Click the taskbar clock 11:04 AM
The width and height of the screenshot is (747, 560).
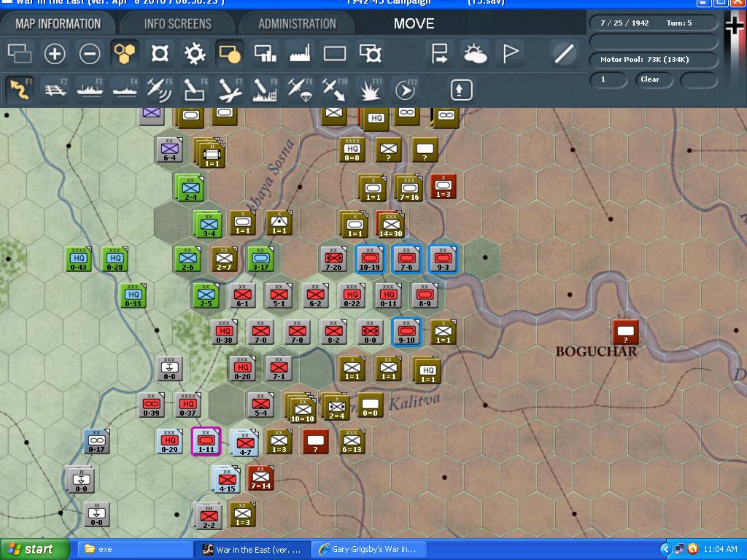tap(720, 549)
